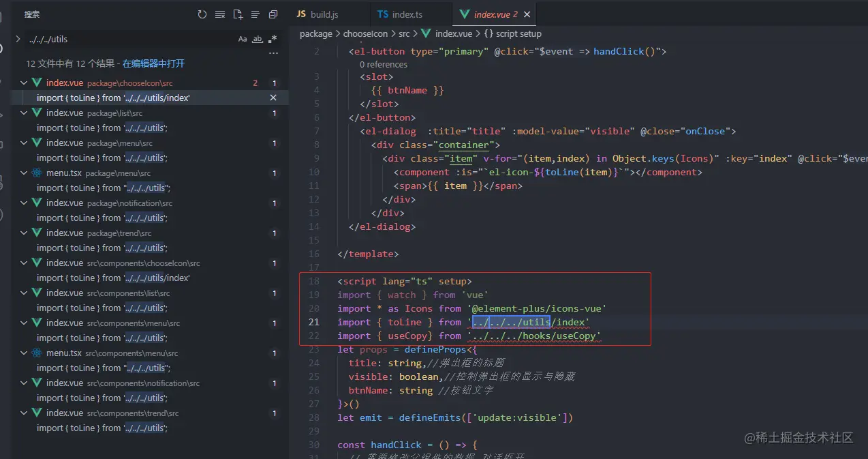This screenshot has height=459, width=868.
Task: Open the 'src' breadcrumb segment
Action: [404, 33]
